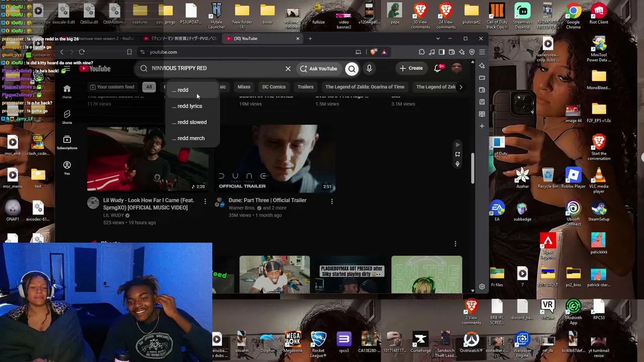Select the Roblox Player desktop icon
Image resolution: width=644 pixels, height=362 pixels.
pyautogui.click(x=573, y=178)
